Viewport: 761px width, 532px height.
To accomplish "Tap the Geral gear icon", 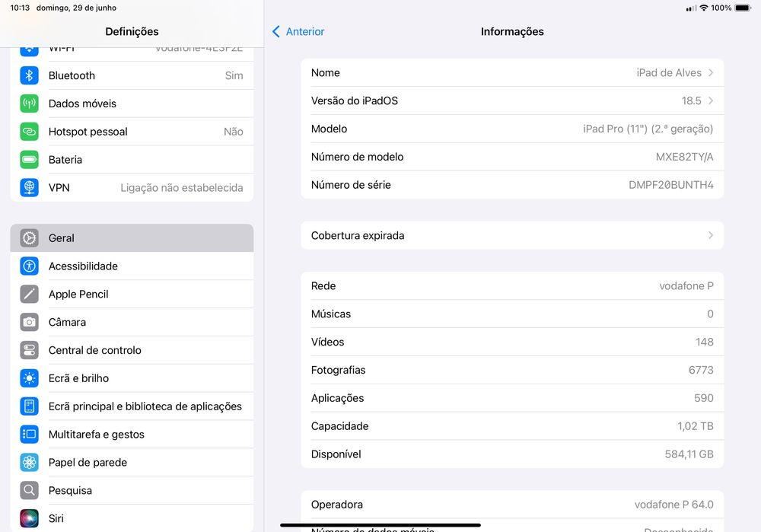I will tap(29, 238).
